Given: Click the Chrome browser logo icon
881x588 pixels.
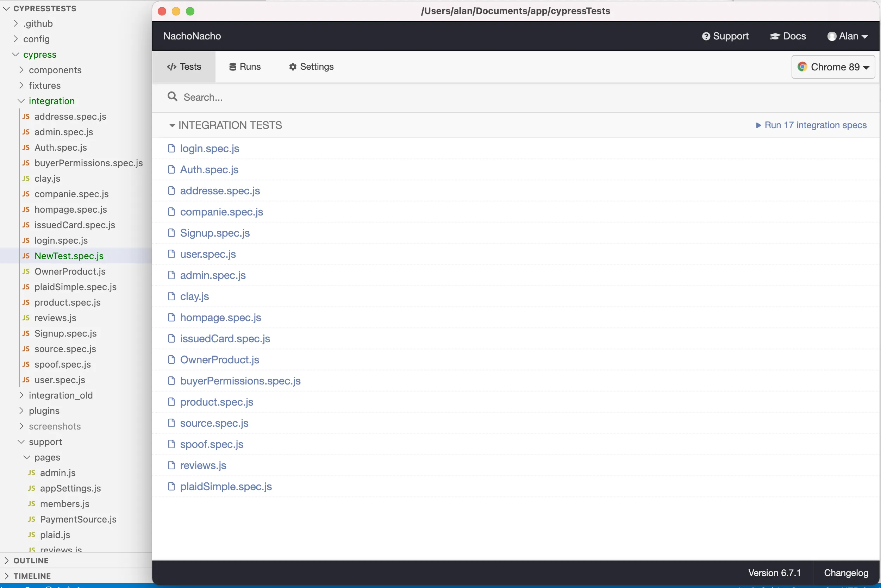Looking at the screenshot, I should pyautogui.click(x=802, y=67).
